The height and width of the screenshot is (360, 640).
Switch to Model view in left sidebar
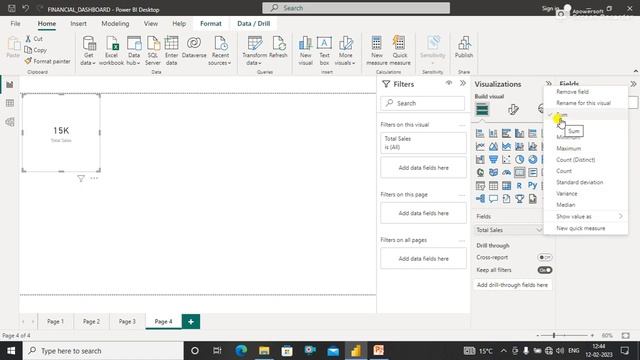[10, 122]
